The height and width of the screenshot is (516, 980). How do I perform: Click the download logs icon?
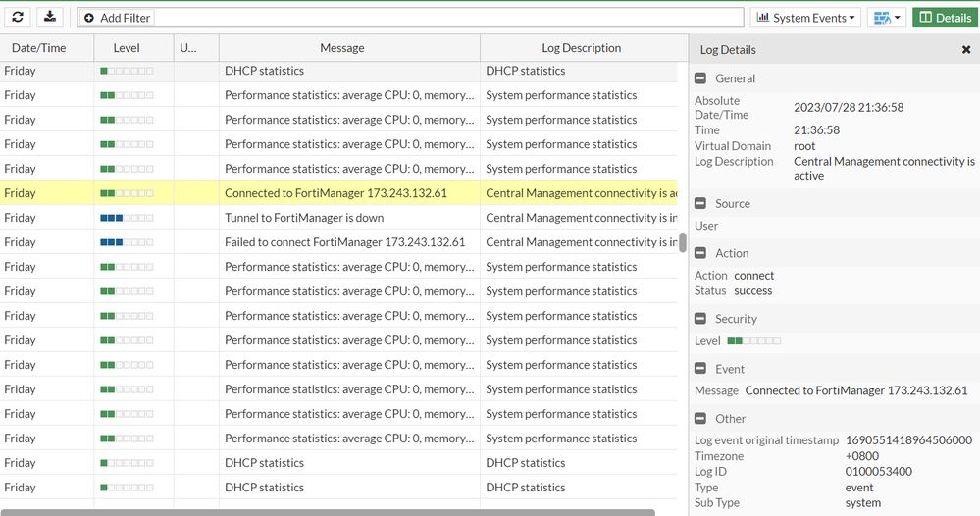point(50,18)
